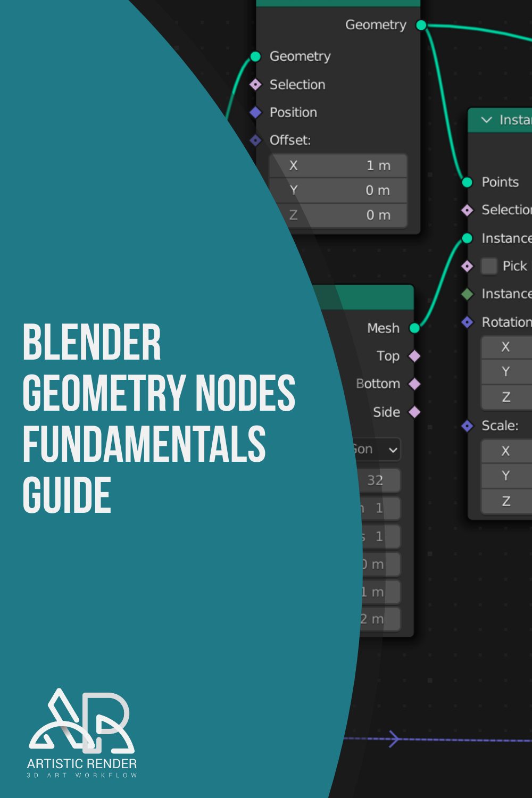Click the vertices field showing 32
This screenshot has height=798, width=532.
[x=379, y=480]
